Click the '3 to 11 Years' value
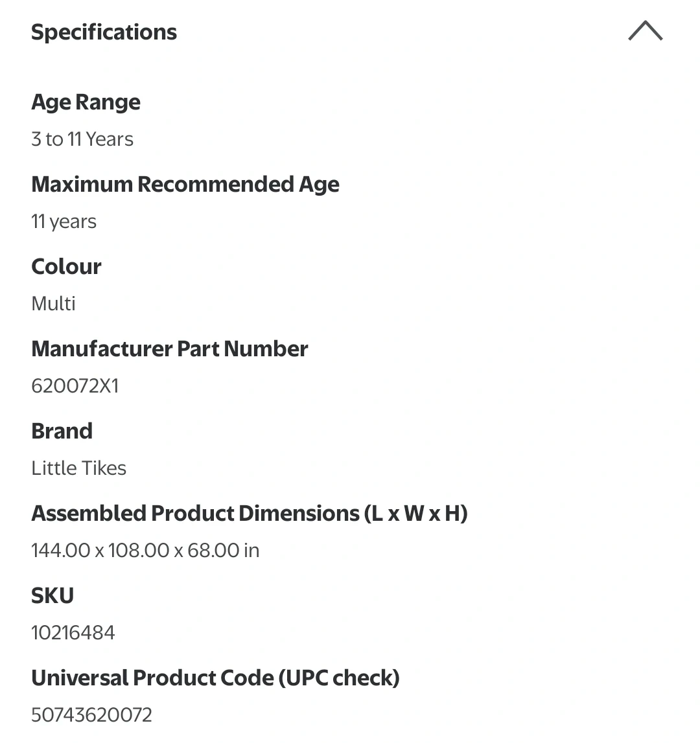700x743 pixels. 82,139
